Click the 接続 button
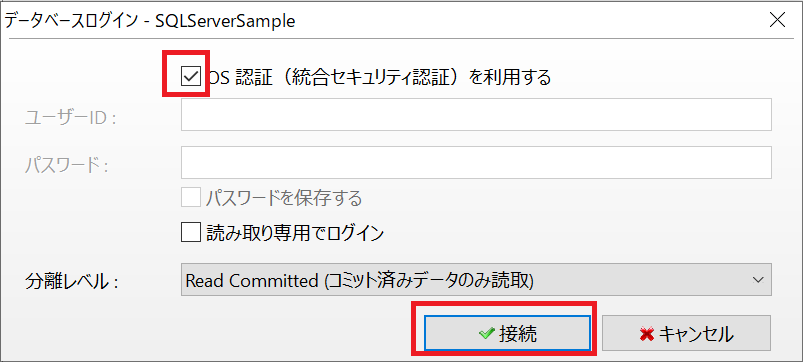This screenshot has height=362, width=803. point(508,334)
